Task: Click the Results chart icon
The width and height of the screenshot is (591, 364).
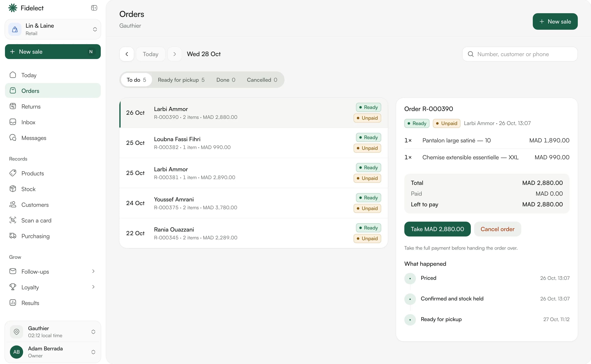Action: (x=13, y=303)
